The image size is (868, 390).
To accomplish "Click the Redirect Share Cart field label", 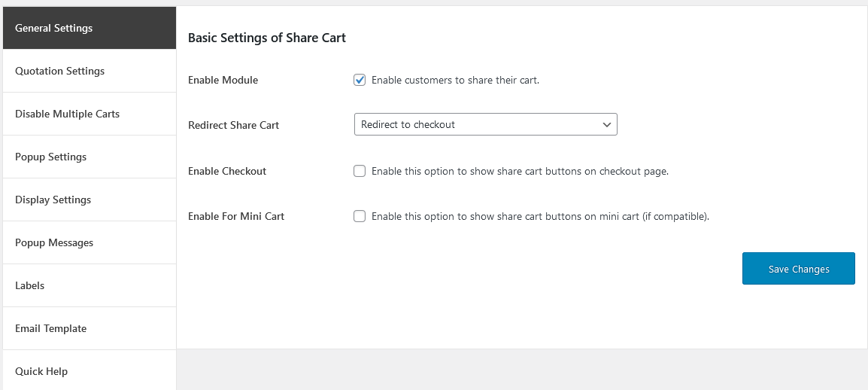I will [234, 125].
